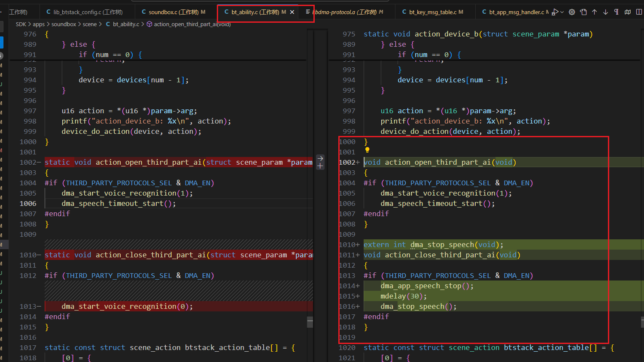Click left pane line number 1002

28,162
